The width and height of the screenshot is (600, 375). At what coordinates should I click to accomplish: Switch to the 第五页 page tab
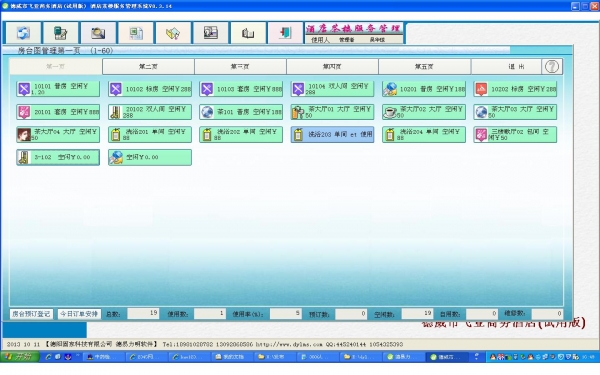424,67
